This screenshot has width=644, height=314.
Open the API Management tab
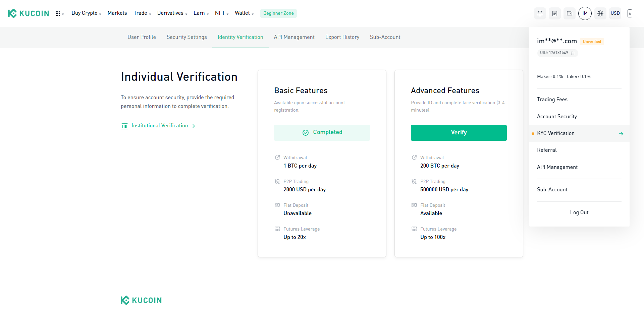click(294, 37)
